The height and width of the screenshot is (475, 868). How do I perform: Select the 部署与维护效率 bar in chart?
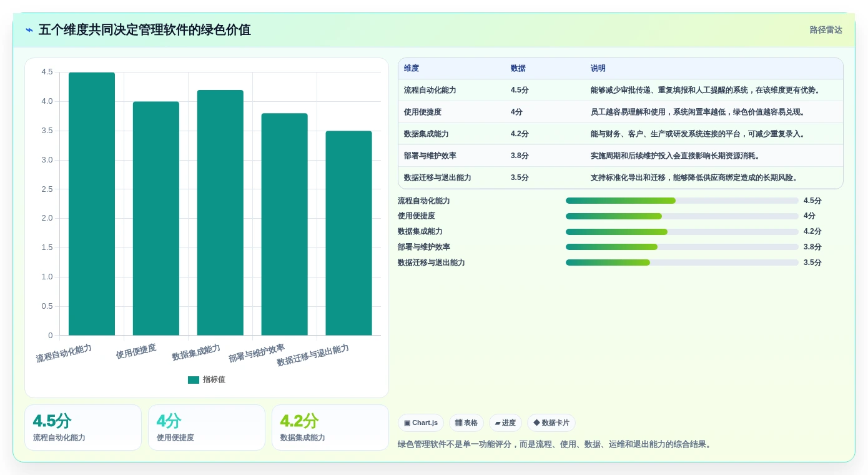(285, 224)
